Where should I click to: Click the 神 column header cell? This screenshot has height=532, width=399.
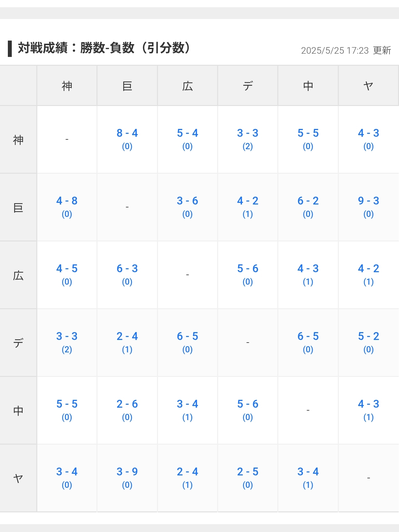click(67, 86)
